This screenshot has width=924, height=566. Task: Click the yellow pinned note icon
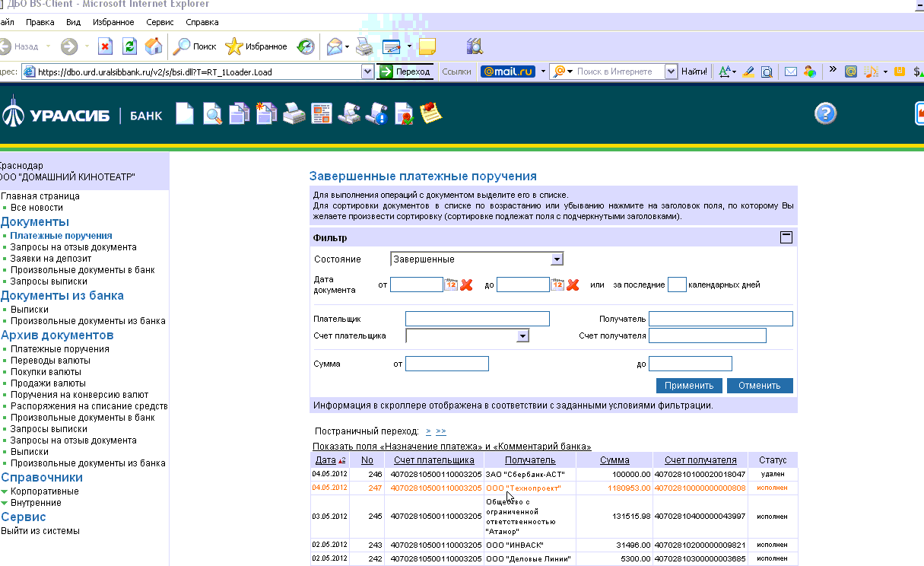pyautogui.click(x=431, y=113)
